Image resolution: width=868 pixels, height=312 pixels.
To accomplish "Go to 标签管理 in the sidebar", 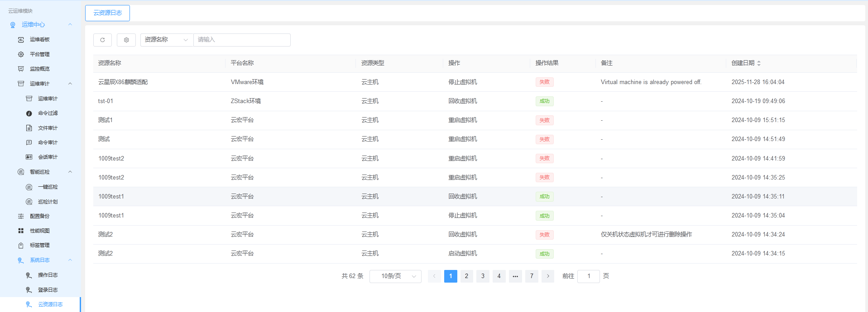I will tap(40, 245).
